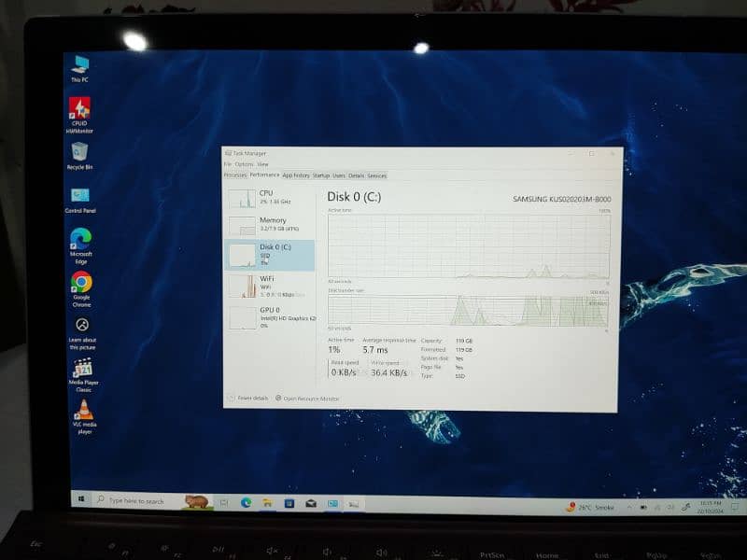
Task: Switch to the Details tab
Action: coord(356,175)
